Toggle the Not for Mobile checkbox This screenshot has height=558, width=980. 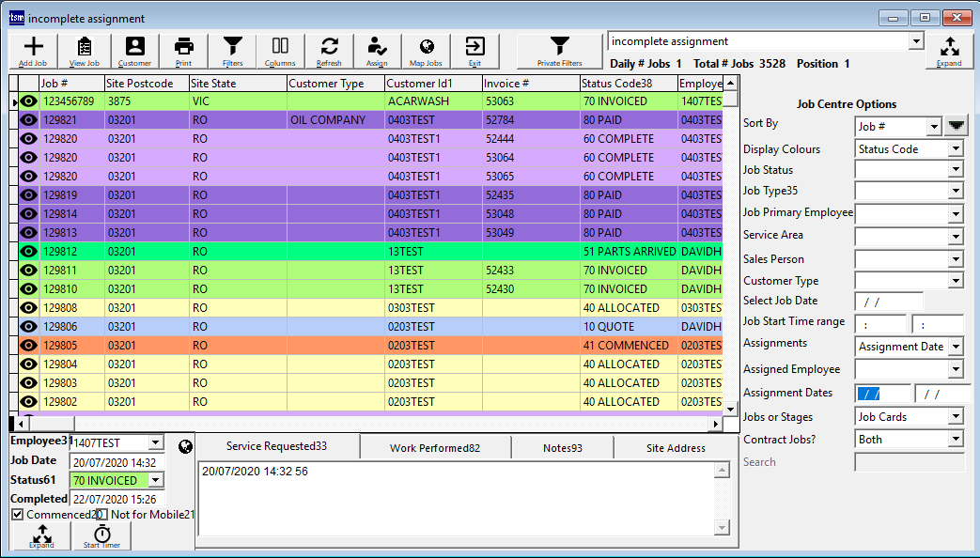(x=102, y=515)
